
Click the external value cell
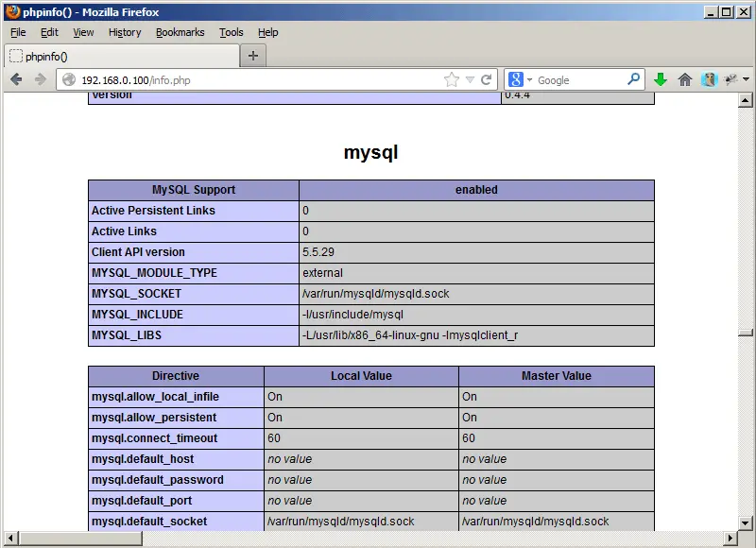476,273
